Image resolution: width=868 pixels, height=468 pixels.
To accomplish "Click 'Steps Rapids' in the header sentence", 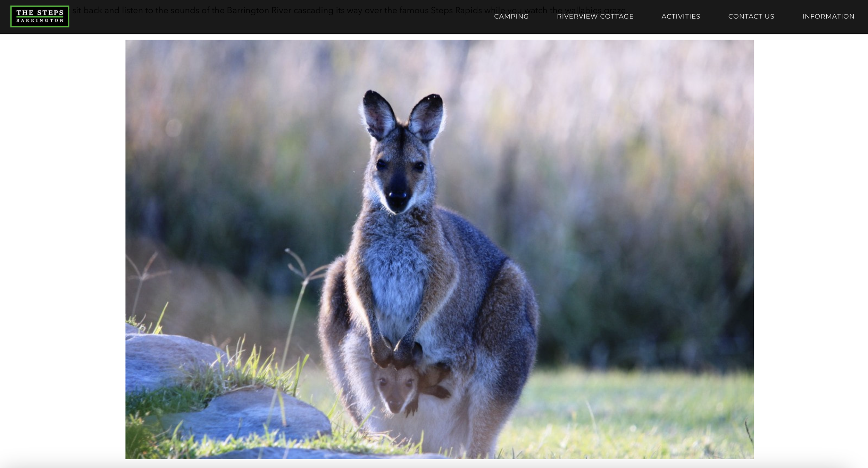I will [456, 10].
